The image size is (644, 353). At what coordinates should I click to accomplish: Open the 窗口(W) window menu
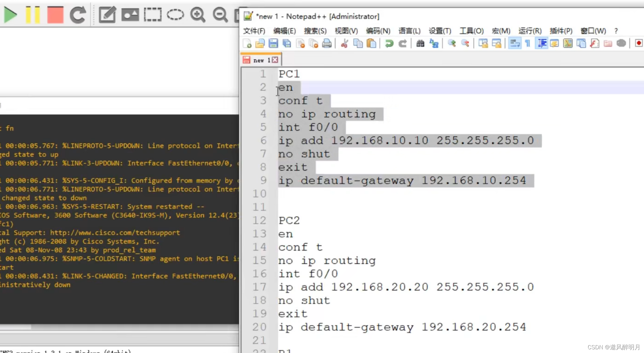[593, 31]
